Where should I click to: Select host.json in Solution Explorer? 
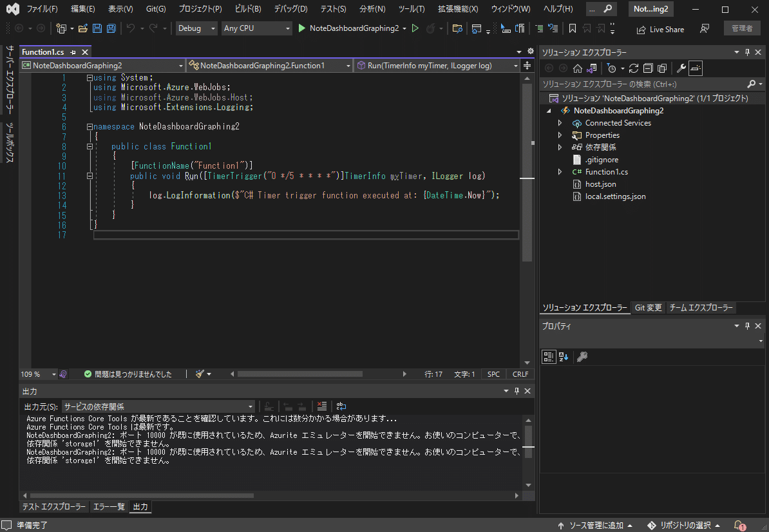pos(600,184)
